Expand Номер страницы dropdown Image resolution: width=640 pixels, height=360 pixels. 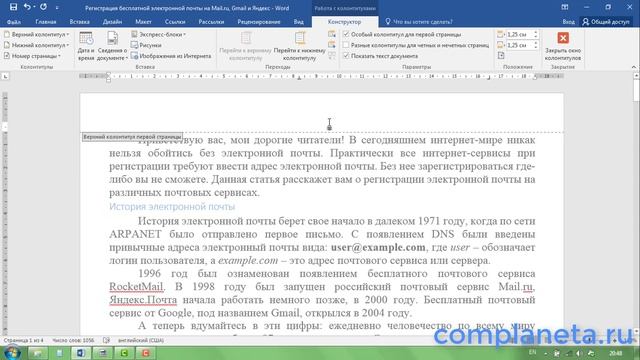click(32, 56)
